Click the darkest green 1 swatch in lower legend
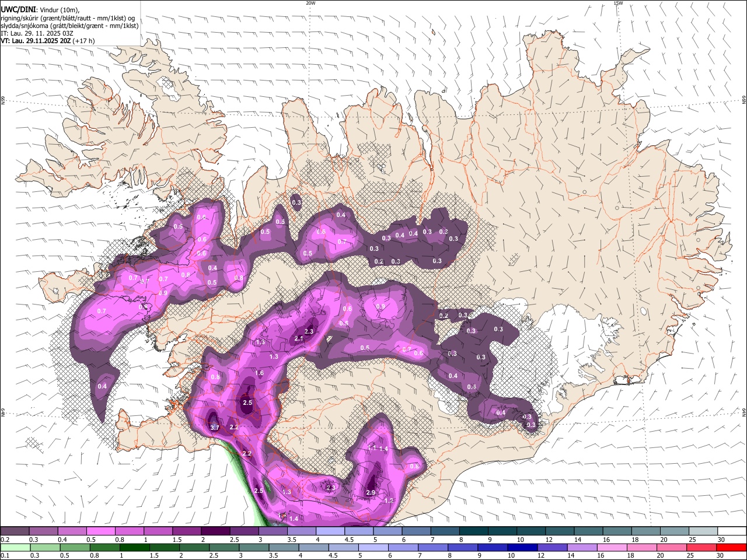747x560 pixels. coord(135,547)
